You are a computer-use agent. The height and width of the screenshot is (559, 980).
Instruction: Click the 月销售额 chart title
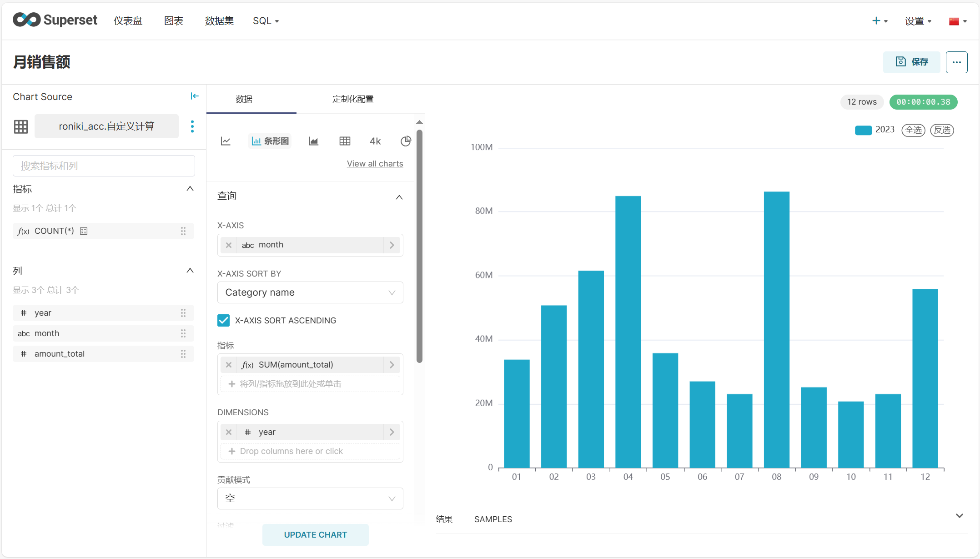click(x=41, y=62)
